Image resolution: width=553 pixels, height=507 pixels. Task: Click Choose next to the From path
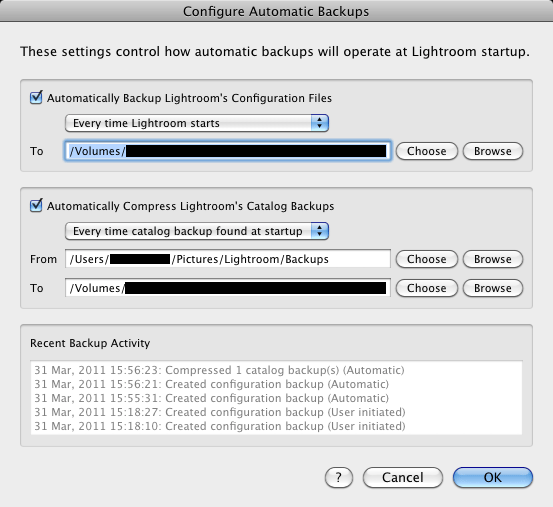427,259
